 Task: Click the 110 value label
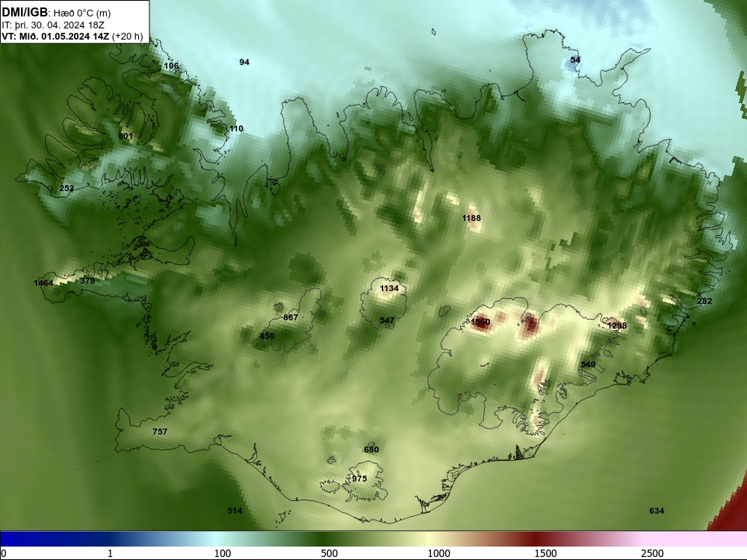236,128
